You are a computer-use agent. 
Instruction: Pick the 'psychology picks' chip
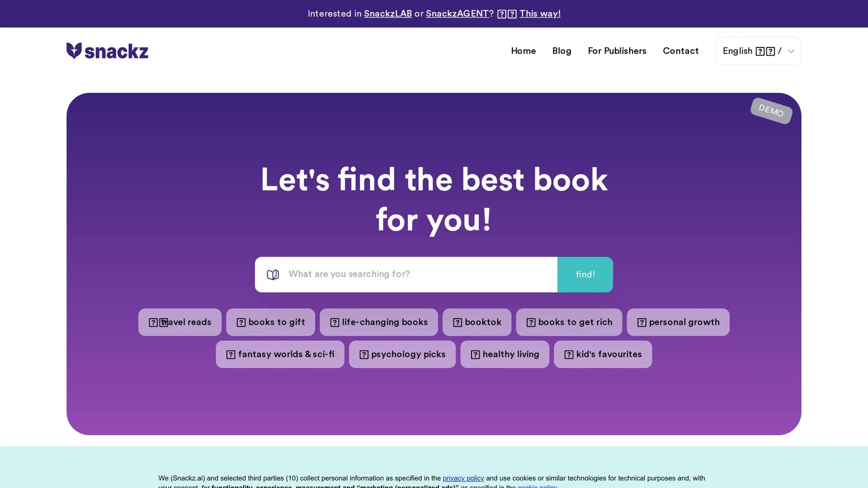click(402, 354)
